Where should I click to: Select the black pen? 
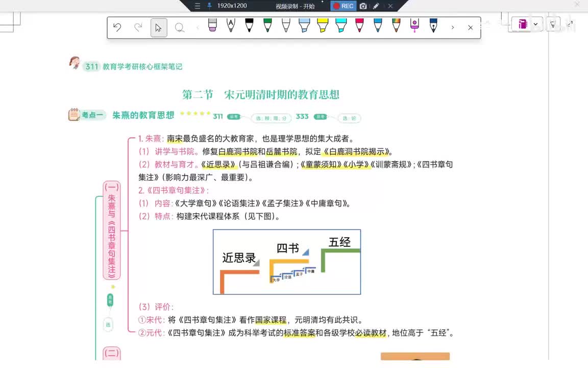pos(249,25)
